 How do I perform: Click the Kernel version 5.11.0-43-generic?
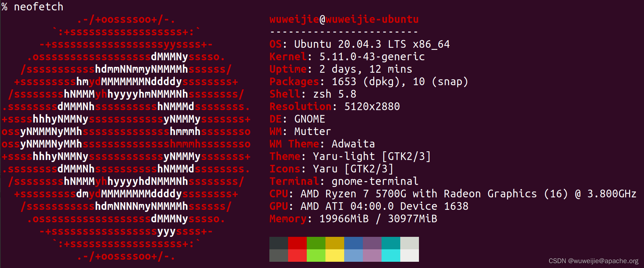[x=372, y=57]
